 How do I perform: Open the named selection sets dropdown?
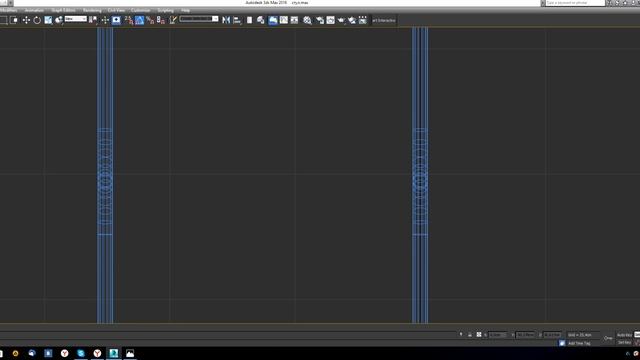(x=199, y=19)
